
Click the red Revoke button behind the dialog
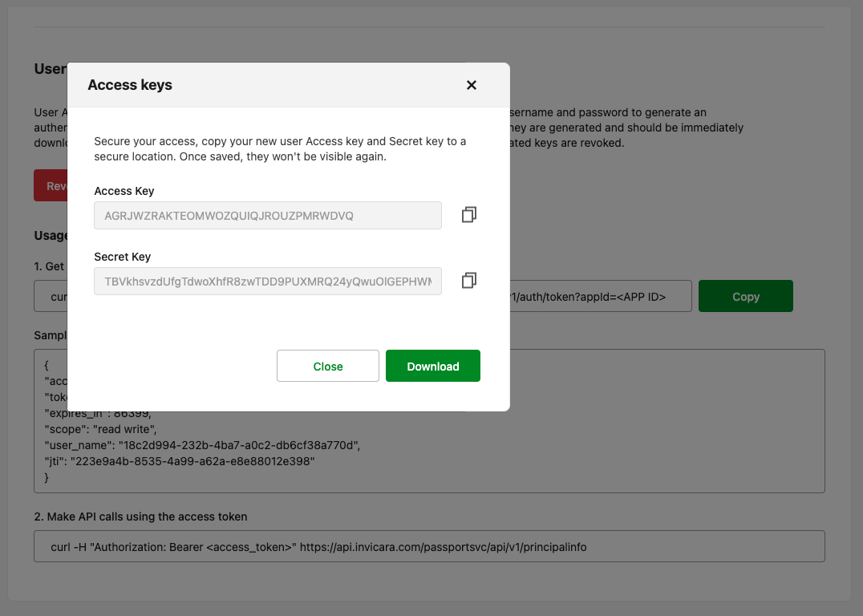coord(51,186)
